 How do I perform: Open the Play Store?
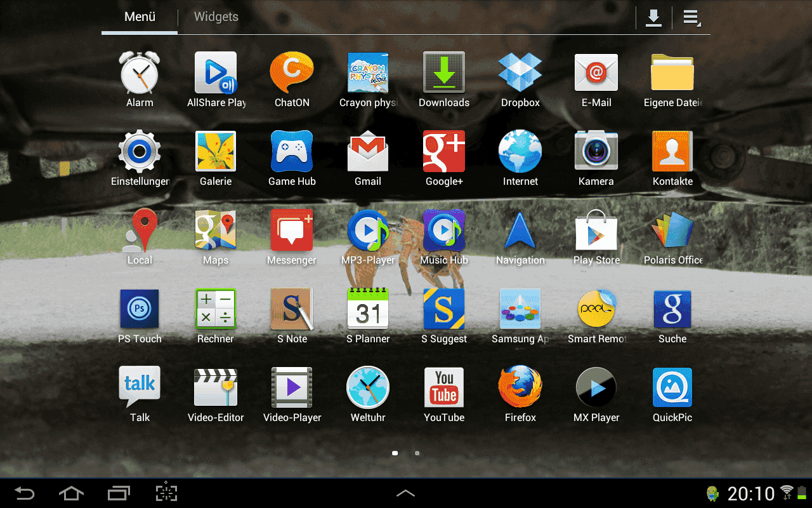tap(596, 237)
